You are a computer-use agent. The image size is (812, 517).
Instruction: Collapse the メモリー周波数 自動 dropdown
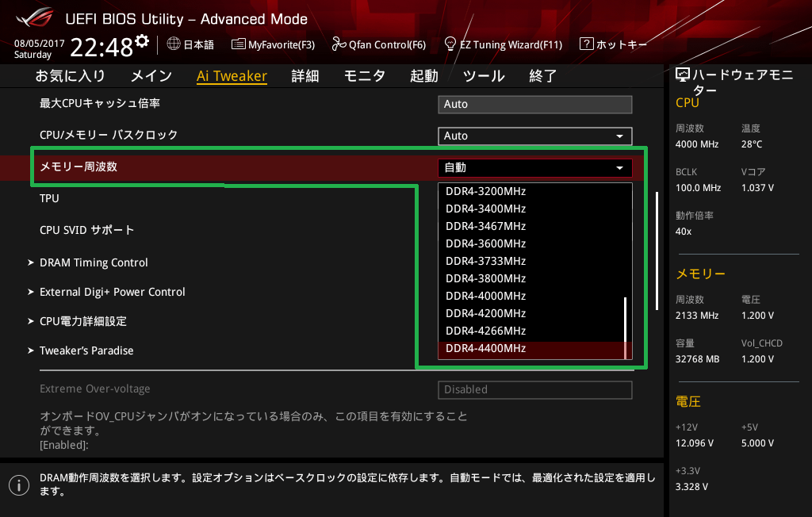535,167
